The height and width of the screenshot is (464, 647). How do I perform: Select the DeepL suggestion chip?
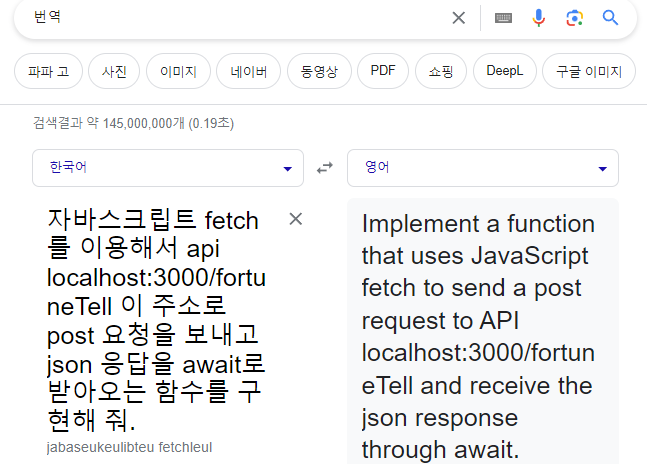pyautogui.click(x=505, y=71)
